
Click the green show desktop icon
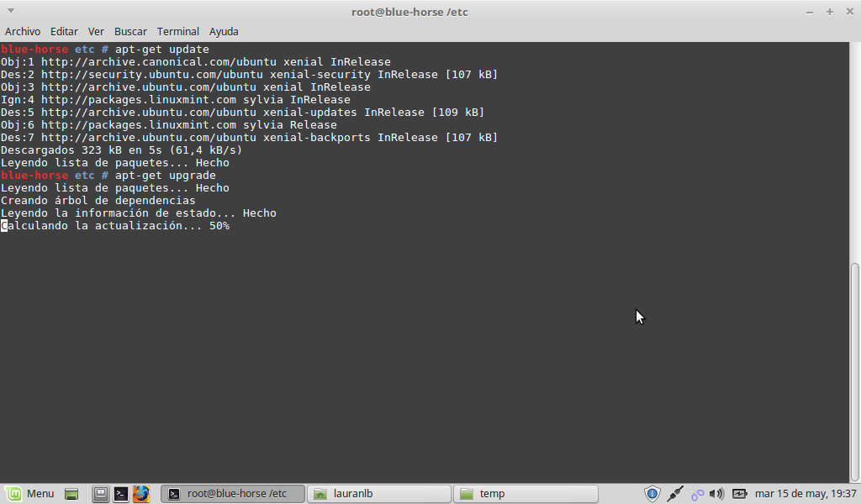71,494
